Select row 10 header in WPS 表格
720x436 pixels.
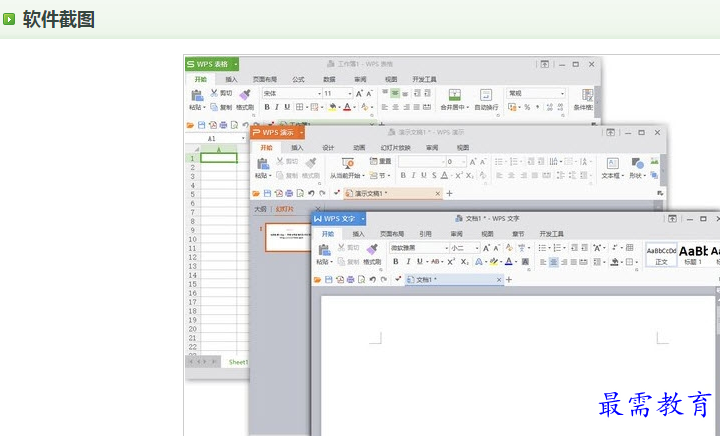[x=192, y=239]
